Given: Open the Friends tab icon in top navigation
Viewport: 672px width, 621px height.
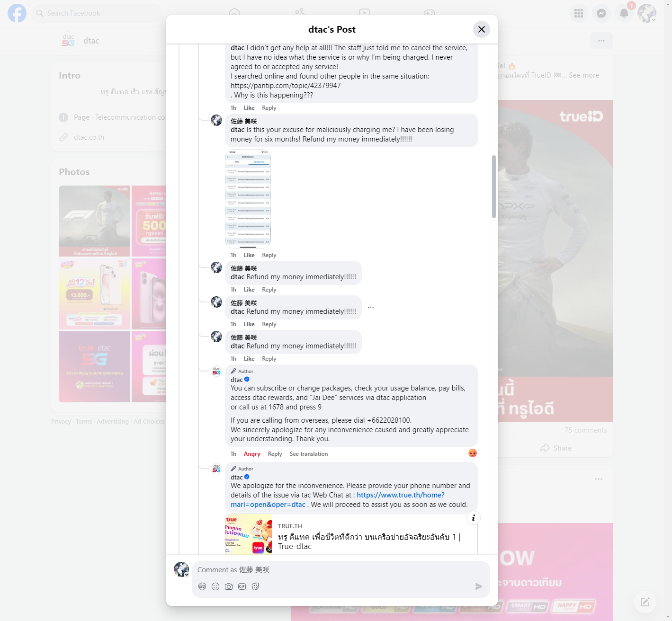Looking at the screenshot, I should coord(300,12).
